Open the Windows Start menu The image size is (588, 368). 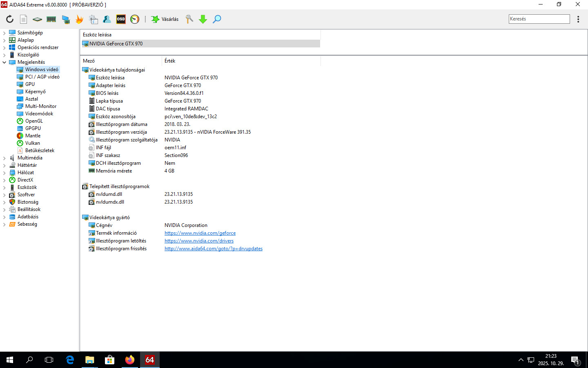pyautogui.click(x=10, y=360)
